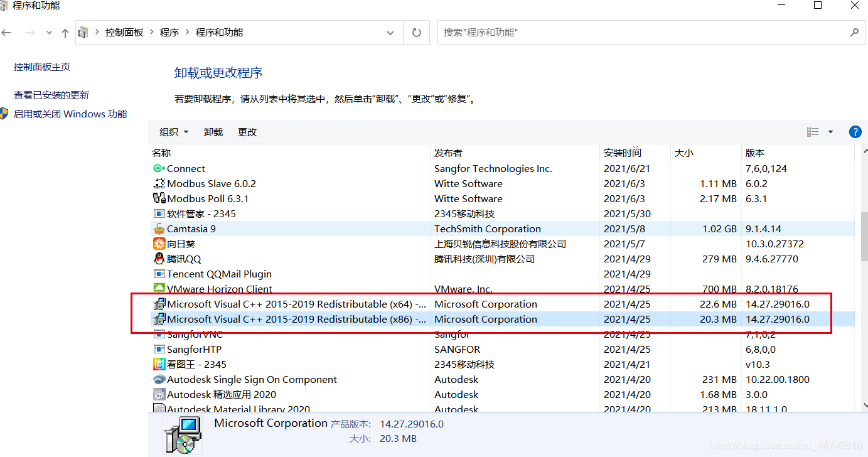
Task: Click 程序和功能 in the address breadcrumb
Action: (219, 33)
